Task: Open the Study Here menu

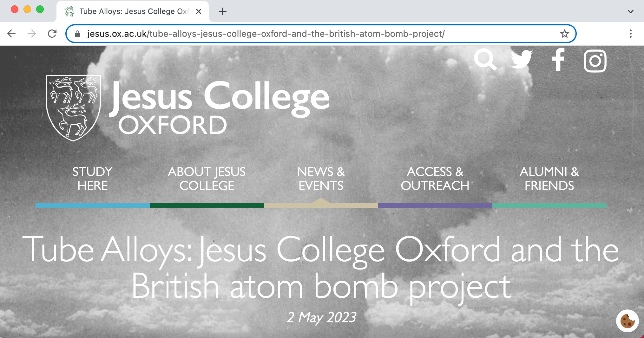Action: point(93,179)
